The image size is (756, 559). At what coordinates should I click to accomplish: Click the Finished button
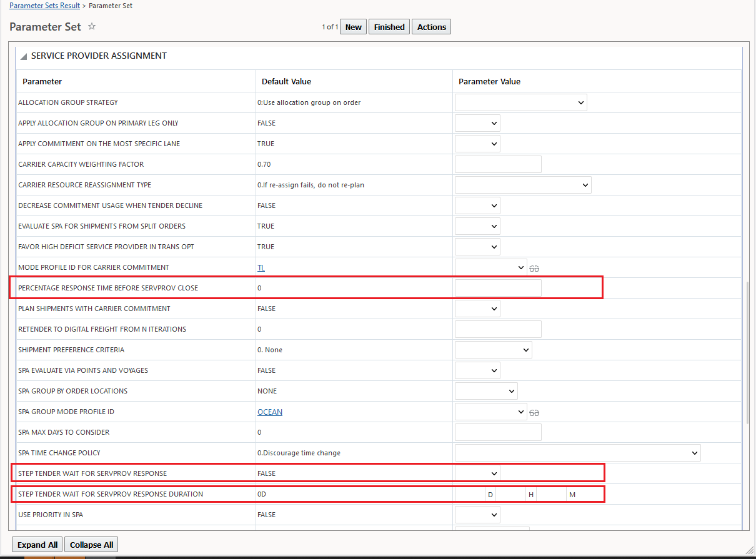(x=389, y=27)
